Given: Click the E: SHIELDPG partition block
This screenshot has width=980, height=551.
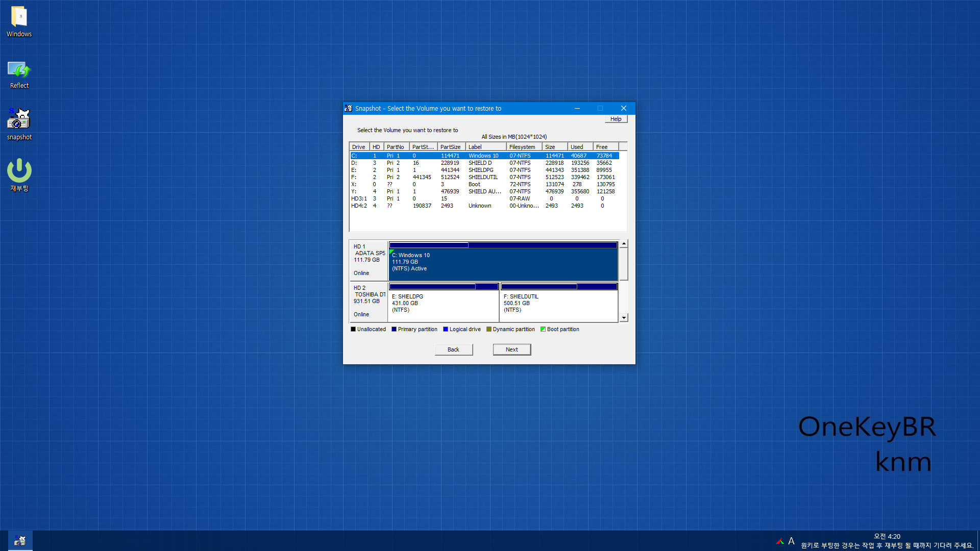Looking at the screenshot, I should 443,306.
